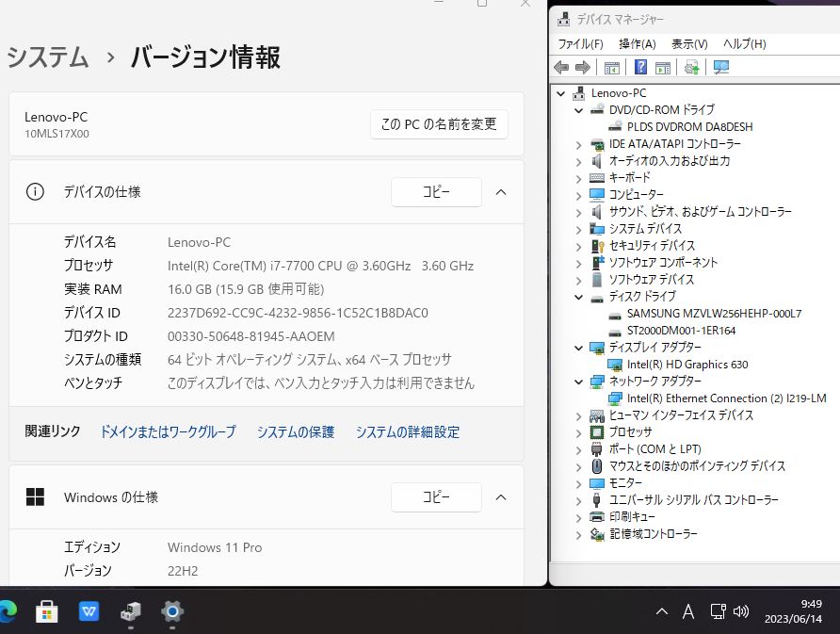Screen dimensions: 840x634
Task: Collapse the デバイスの仕様 section
Action: [x=501, y=192]
